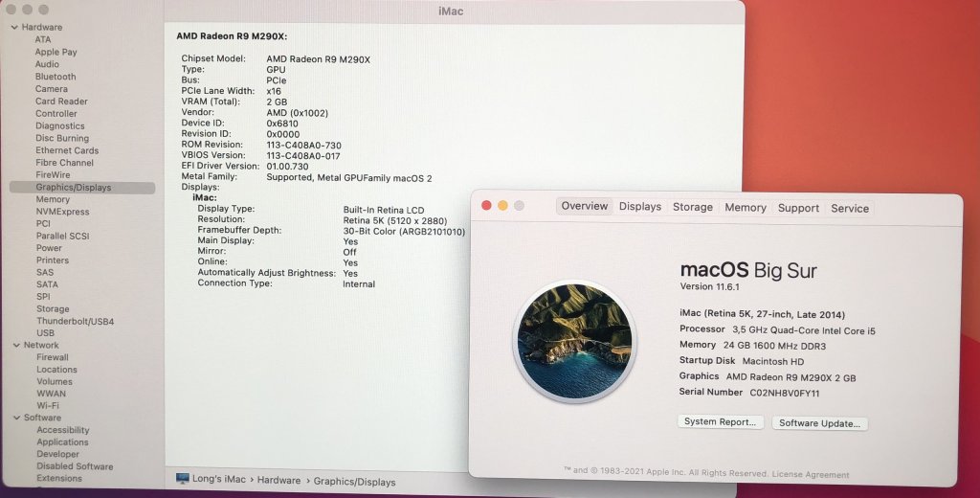Select Wi-Fi under Network
This screenshot has width=980, height=498.
click(x=48, y=405)
